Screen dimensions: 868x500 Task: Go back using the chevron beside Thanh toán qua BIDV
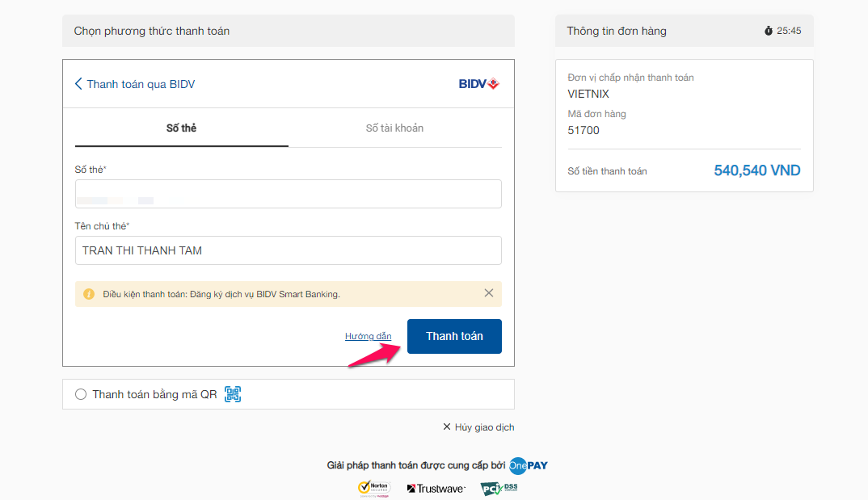pyautogui.click(x=78, y=83)
